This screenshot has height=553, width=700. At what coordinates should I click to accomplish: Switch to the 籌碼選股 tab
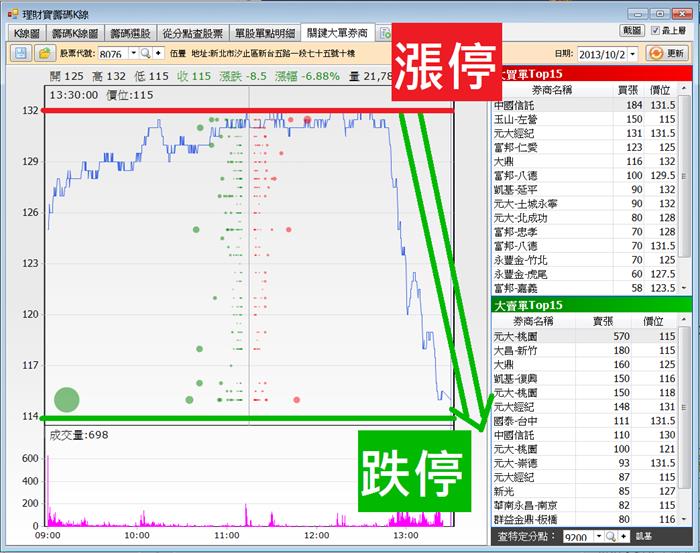pos(130,33)
